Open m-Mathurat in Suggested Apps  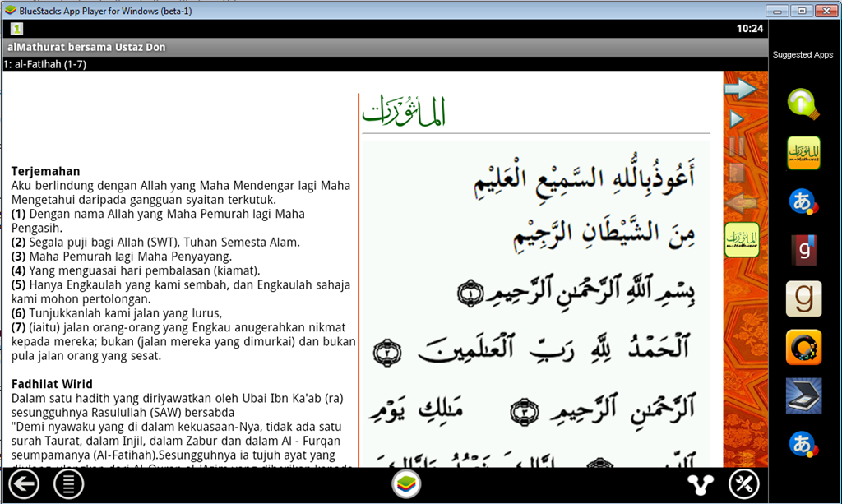tap(803, 153)
